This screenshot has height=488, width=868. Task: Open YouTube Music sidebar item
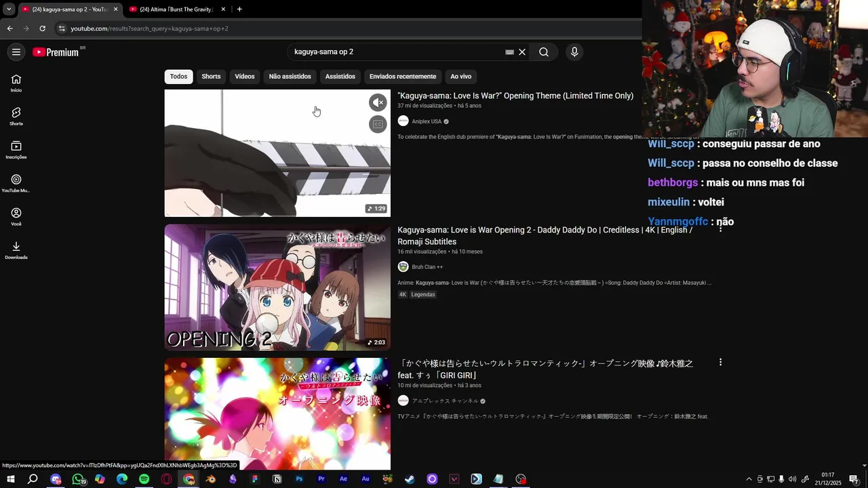tap(16, 183)
